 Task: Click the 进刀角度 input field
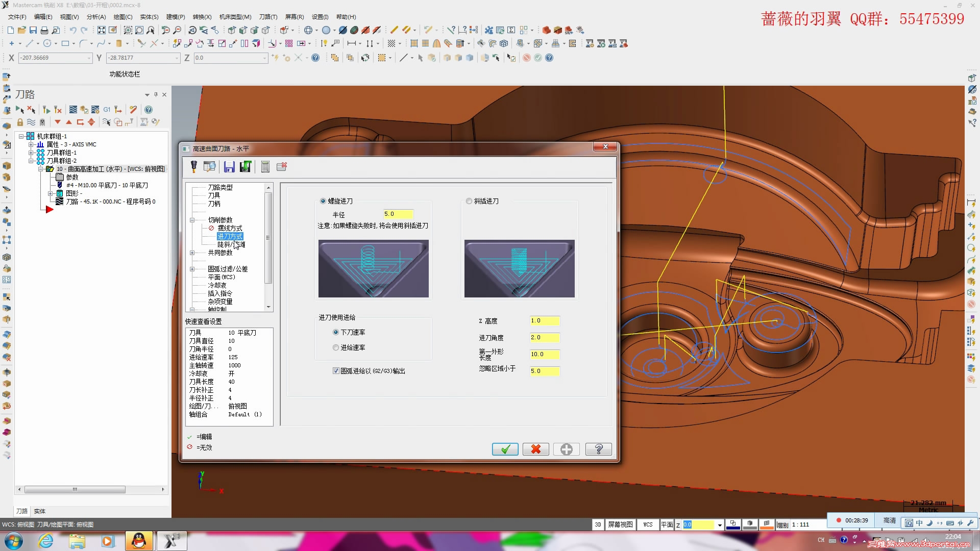pyautogui.click(x=545, y=338)
